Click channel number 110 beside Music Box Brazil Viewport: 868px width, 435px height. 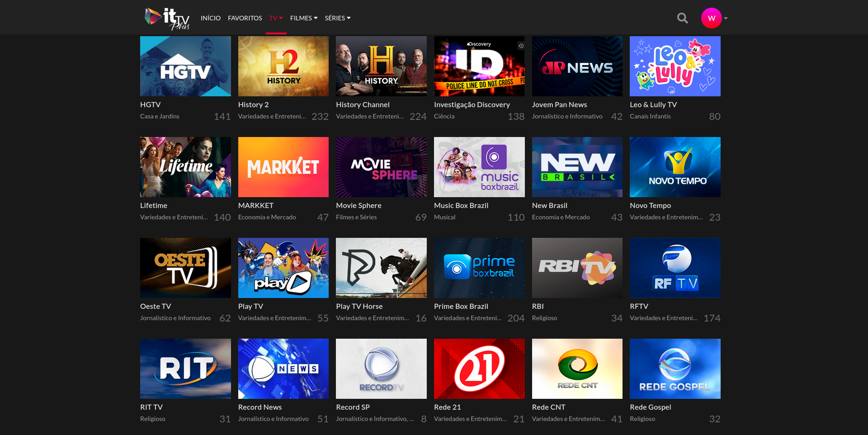[516, 217]
